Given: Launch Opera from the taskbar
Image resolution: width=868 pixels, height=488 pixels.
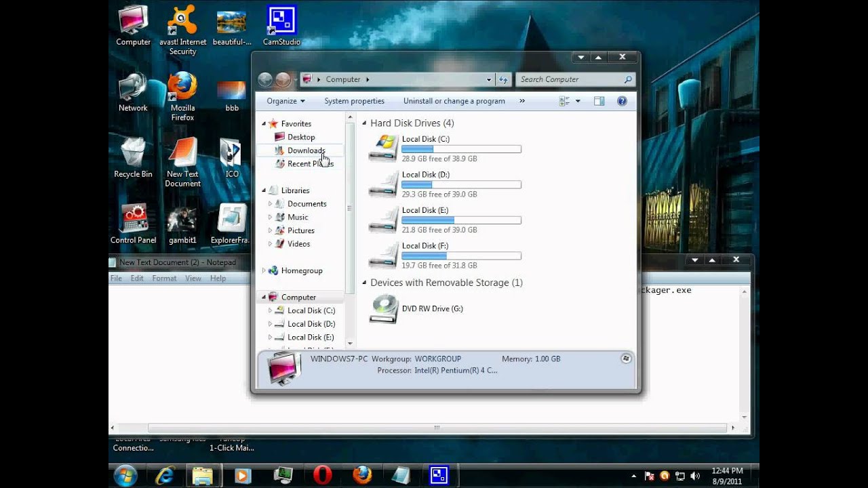Looking at the screenshot, I should point(321,475).
